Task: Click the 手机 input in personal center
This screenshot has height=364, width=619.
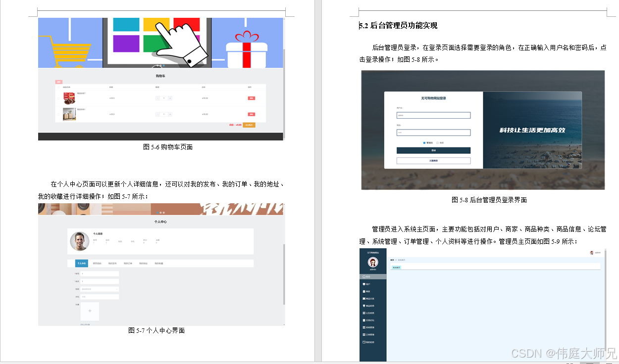Action: (x=100, y=297)
